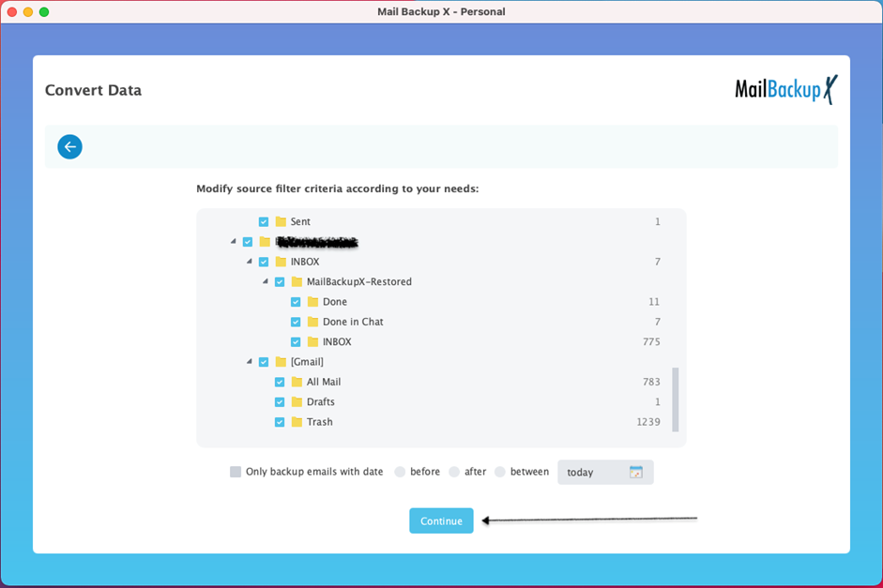883x588 pixels.
Task: Click the today date field
Action: point(605,472)
